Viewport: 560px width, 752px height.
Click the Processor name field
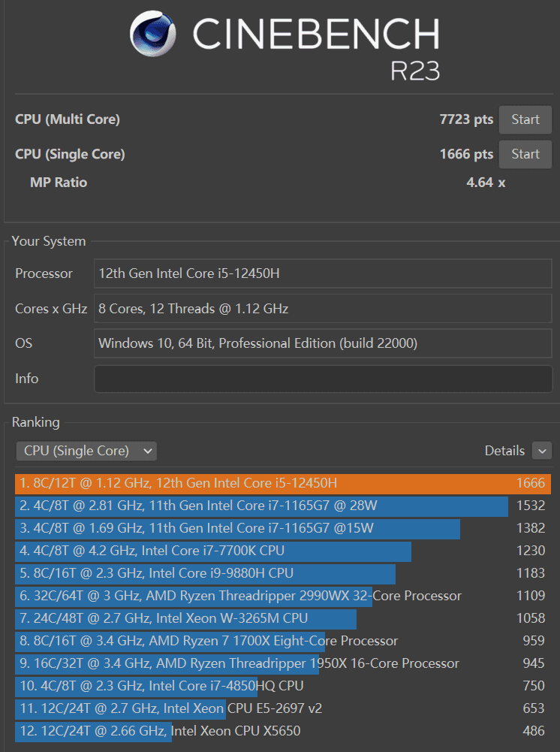[x=322, y=273]
